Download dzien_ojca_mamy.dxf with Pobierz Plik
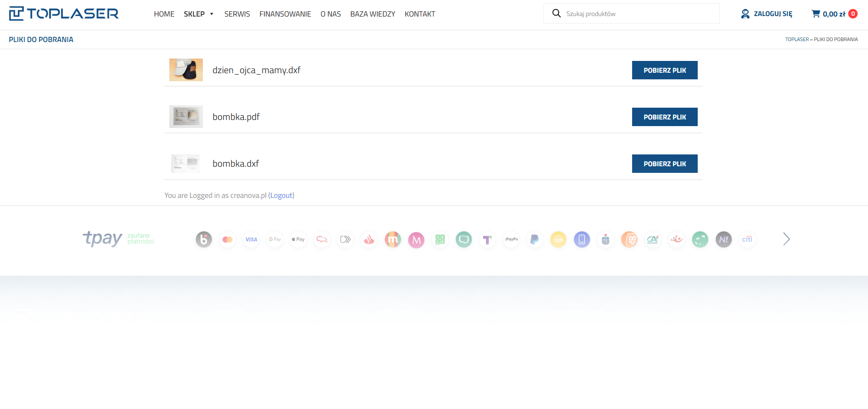Viewport: 868px width, 409px height. [664, 70]
